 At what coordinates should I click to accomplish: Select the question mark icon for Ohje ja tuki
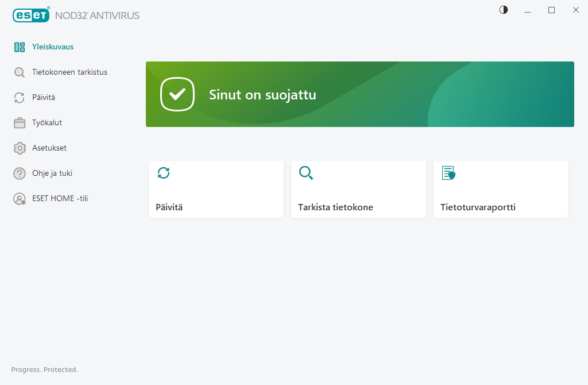tap(18, 173)
